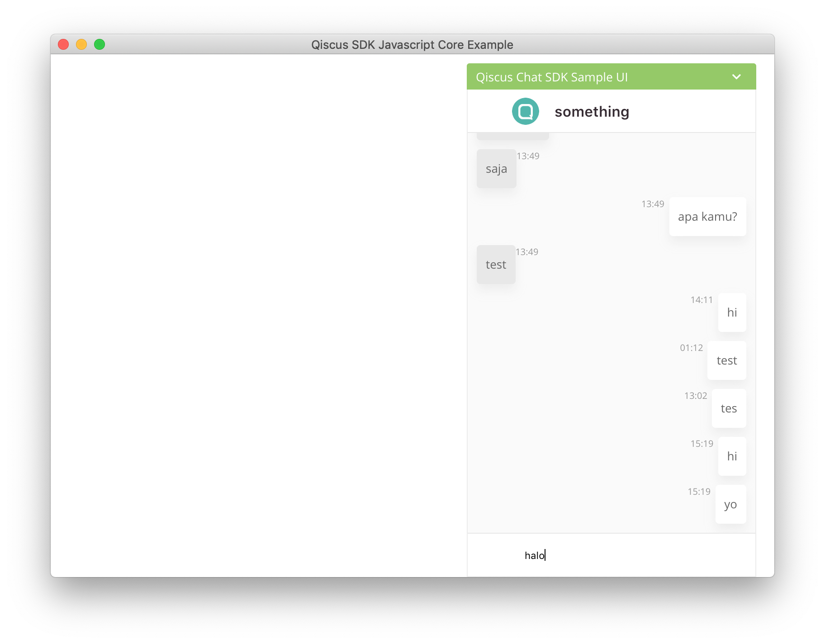Click the Qiscus Chat SDK Sample UI header
825x644 pixels.
(611, 76)
